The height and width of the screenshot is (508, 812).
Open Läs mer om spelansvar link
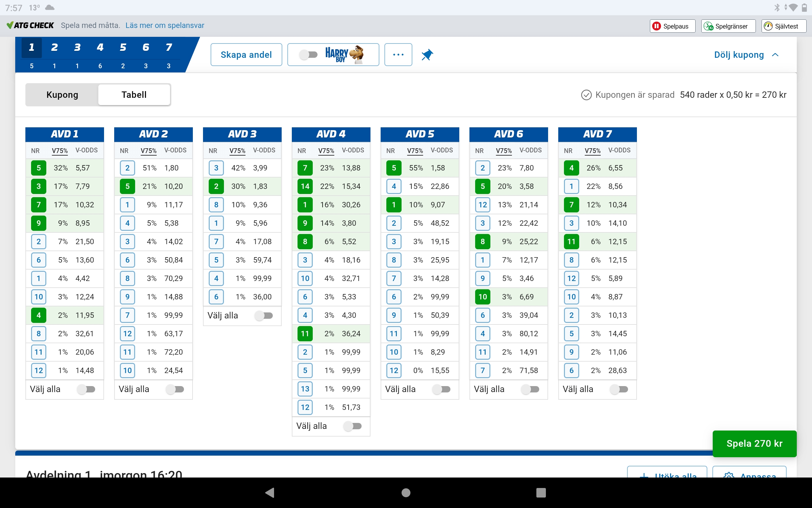pos(165,25)
